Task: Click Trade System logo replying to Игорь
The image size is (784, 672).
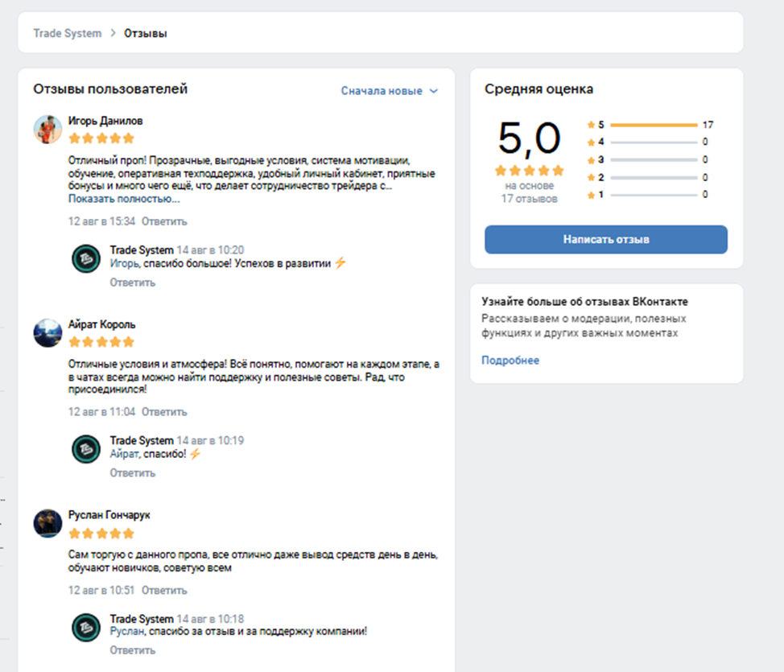Action: (x=86, y=258)
